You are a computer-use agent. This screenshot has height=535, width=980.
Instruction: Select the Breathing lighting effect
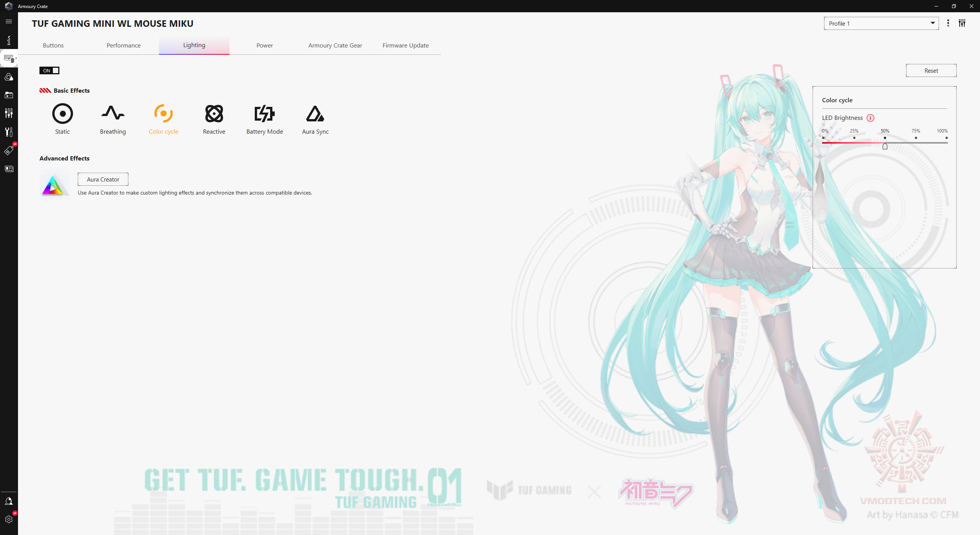[113, 114]
